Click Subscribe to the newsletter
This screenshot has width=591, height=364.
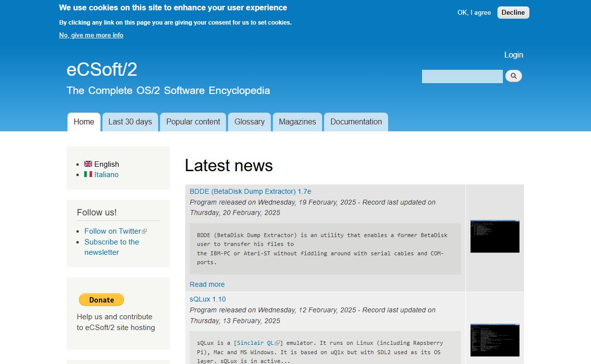(112, 247)
